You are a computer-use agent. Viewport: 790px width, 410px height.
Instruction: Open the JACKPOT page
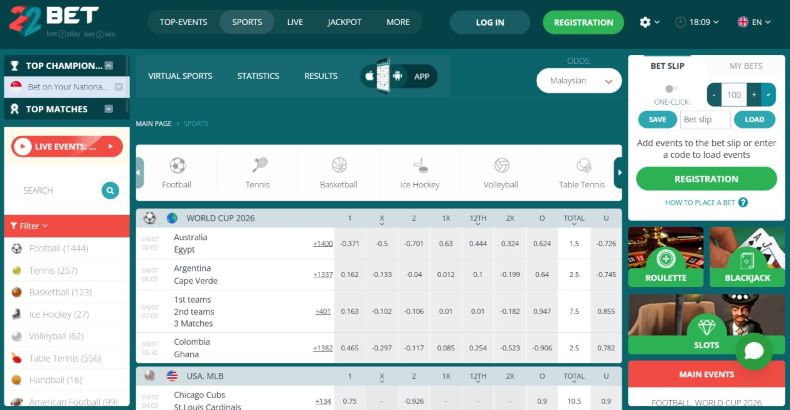click(344, 22)
